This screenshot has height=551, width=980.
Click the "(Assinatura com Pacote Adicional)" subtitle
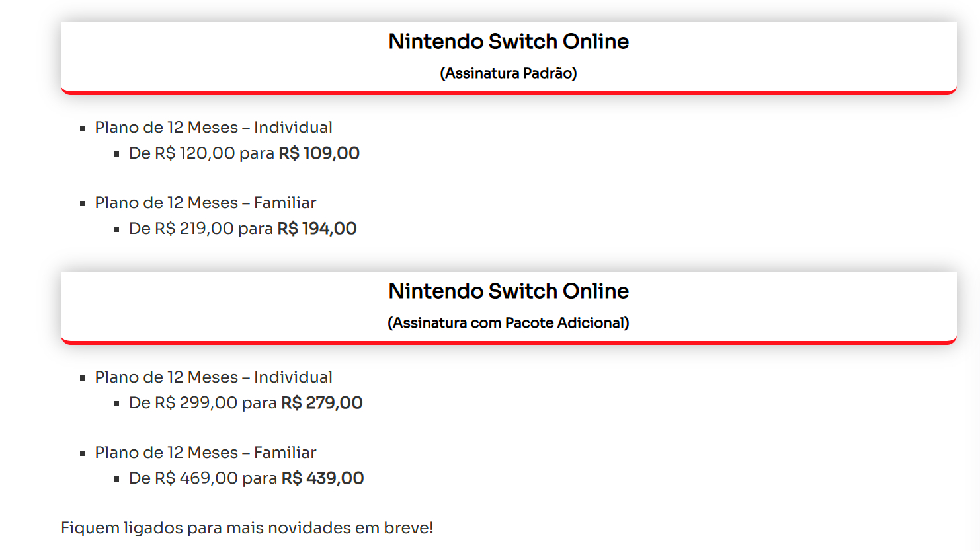[x=508, y=323]
